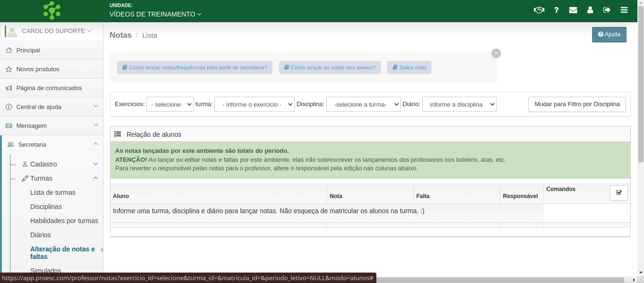Screen dimensions: 644x283
Task: Open 'Como lançar as notas dos alunos?' link
Action: 330,67
